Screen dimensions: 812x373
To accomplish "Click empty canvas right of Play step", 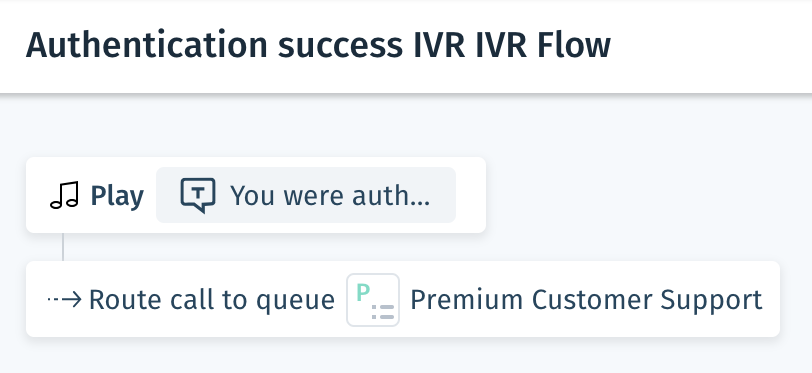I will click(x=647, y=195).
